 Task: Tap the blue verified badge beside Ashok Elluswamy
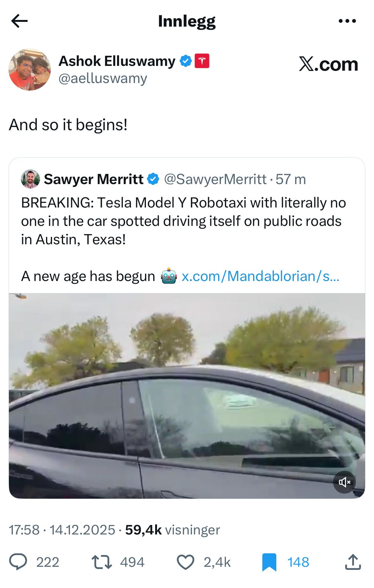coord(186,61)
